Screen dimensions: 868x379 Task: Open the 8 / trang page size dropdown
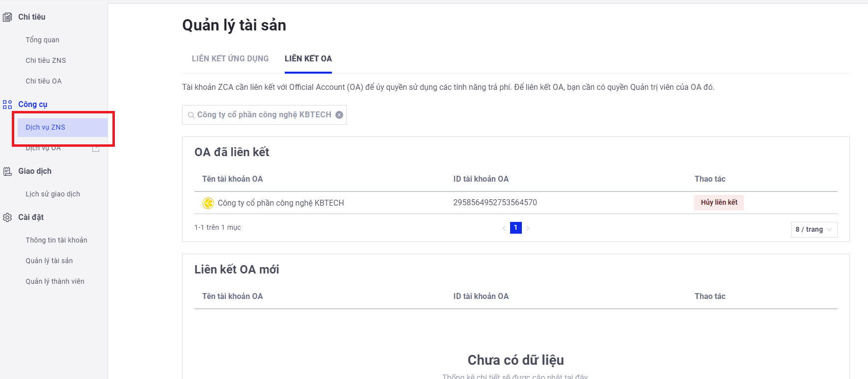click(x=814, y=230)
